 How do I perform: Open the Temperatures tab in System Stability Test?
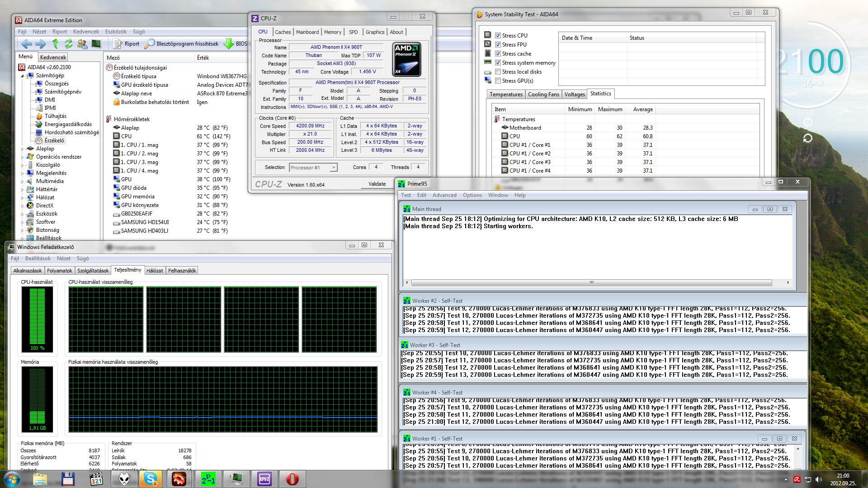pyautogui.click(x=506, y=94)
